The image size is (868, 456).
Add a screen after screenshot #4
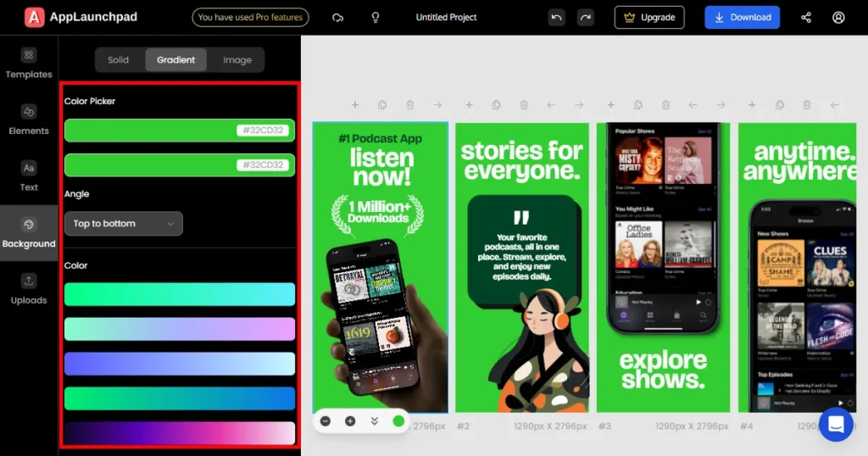(x=752, y=104)
